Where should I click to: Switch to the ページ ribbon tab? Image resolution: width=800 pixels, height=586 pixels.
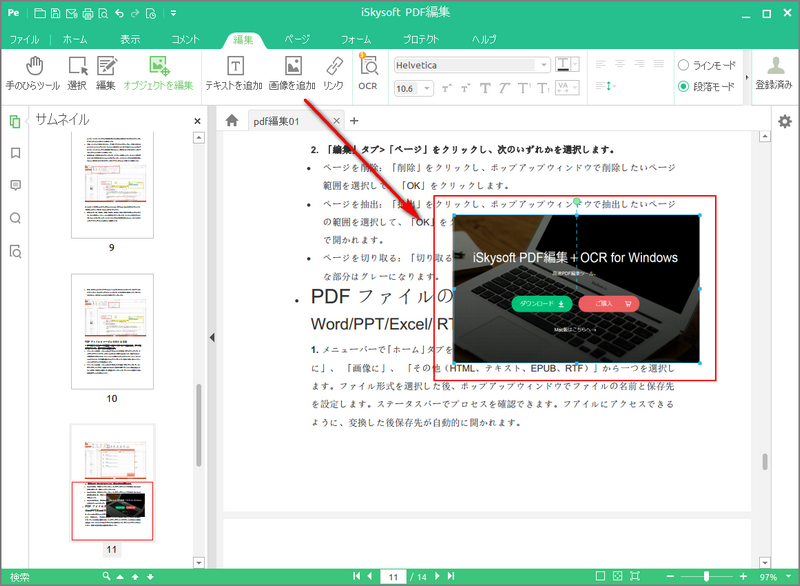coord(297,39)
